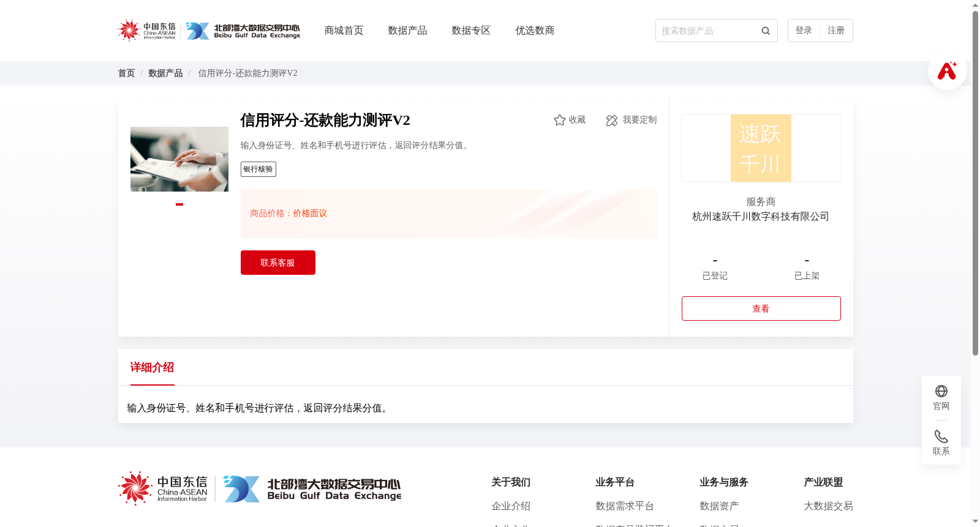Click the footer China-ASEAN Information Harbor logo
The height and width of the screenshot is (527, 980).
[x=164, y=488]
